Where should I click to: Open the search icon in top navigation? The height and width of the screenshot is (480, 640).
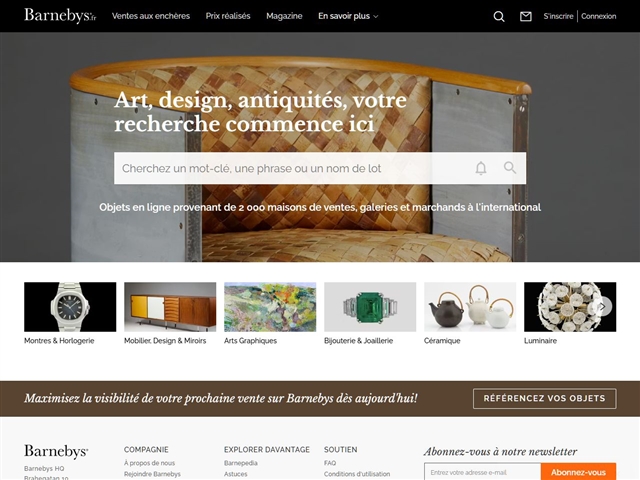tap(499, 16)
